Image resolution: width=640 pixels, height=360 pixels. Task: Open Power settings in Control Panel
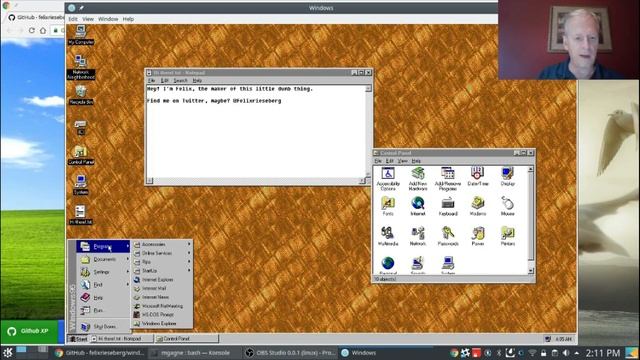point(478,236)
